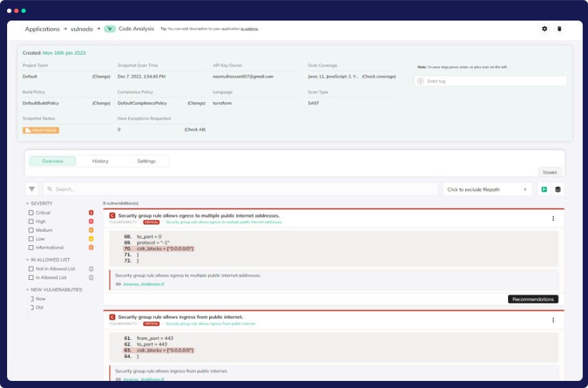588x388 pixels.
Task: Collapse the SEVERITY filter section
Action: (27, 203)
